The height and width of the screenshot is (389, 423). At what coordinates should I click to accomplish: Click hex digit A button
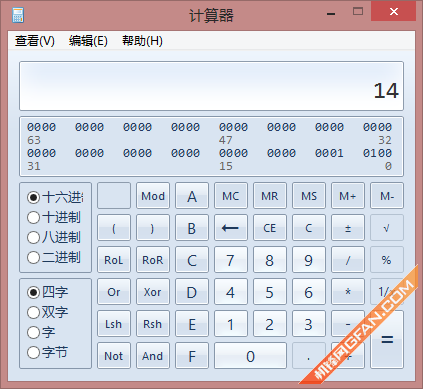192,196
